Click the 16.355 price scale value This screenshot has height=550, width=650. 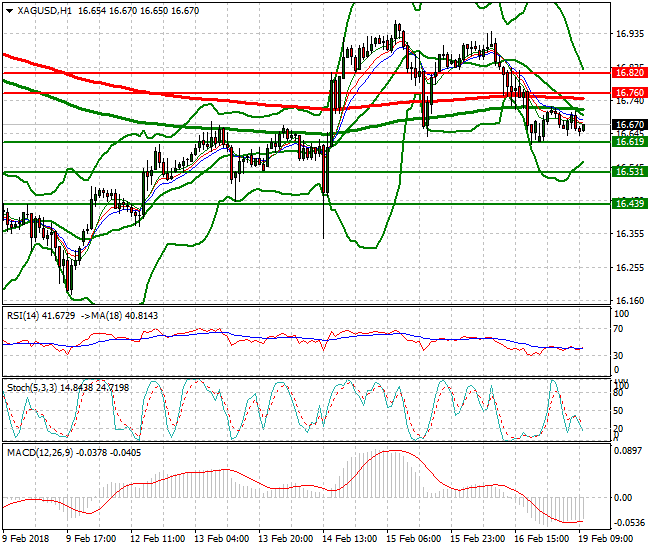click(630, 234)
